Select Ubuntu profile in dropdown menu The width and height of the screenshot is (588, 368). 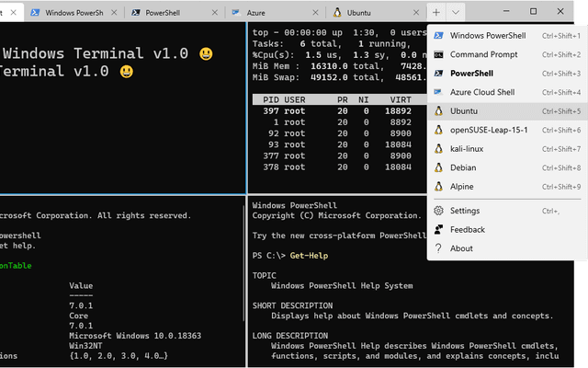[507, 111]
